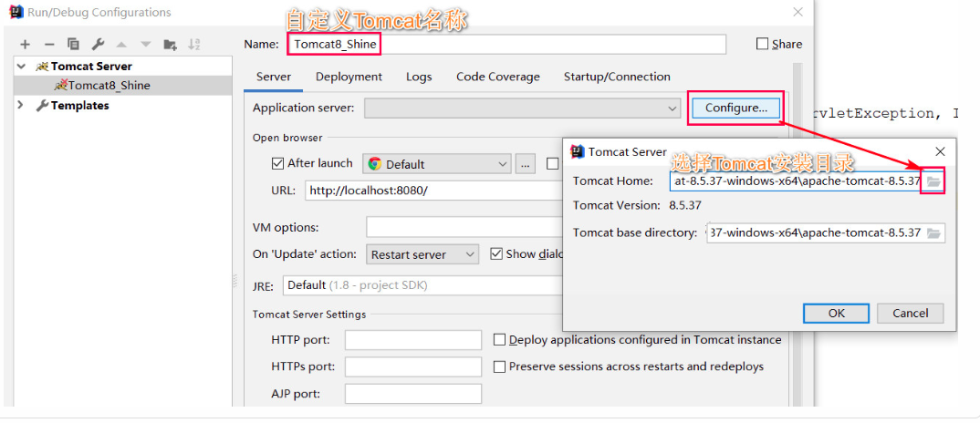Sort configurations alphabetically
Screen dimensions: 980x423
pyautogui.click(x=194, y=45)
